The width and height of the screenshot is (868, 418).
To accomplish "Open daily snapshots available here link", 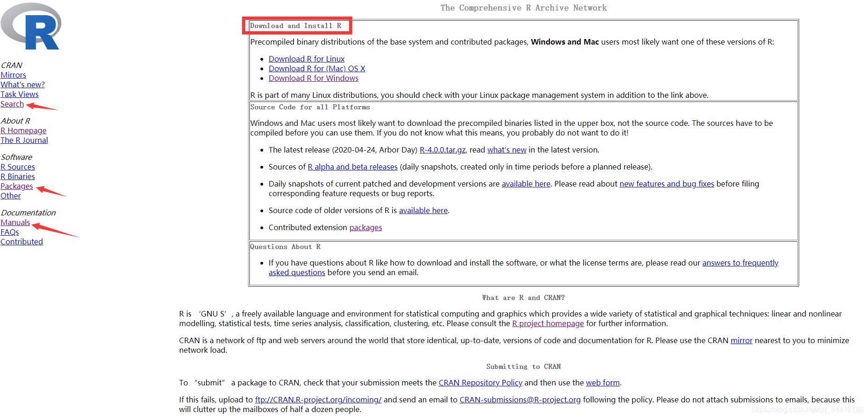I will click(526, 184).
